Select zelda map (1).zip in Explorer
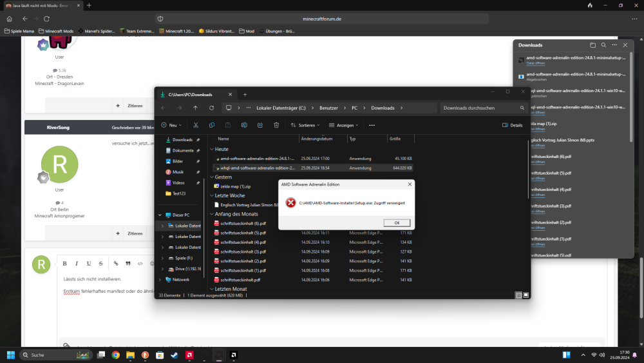This screenshot has height=363, width=644. (x=235, y=186)
